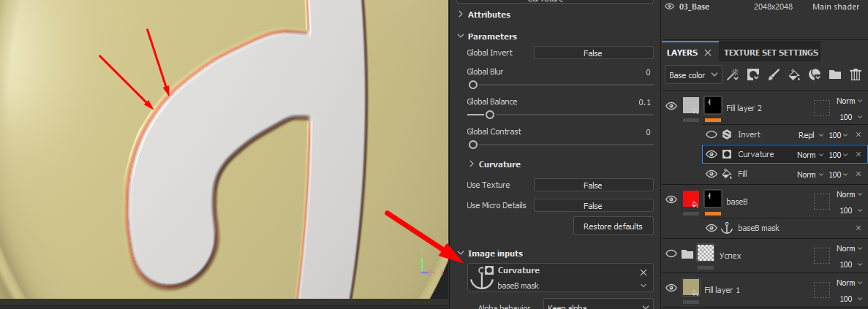The image size is (868, 309).
Task: Click gray color swatch of Fill layer 2
Action: pyautogui.click(x=690, y=105)
